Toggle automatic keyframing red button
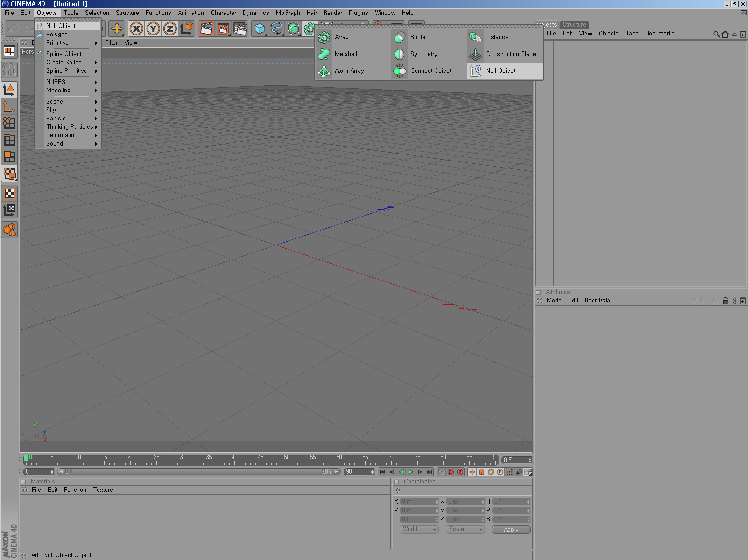 pos(451,472)
